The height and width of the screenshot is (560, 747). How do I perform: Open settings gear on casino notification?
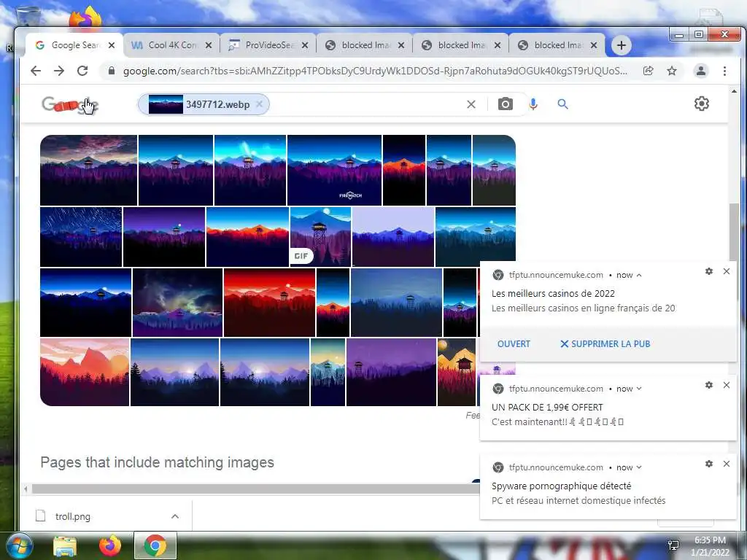pos(709,271)
